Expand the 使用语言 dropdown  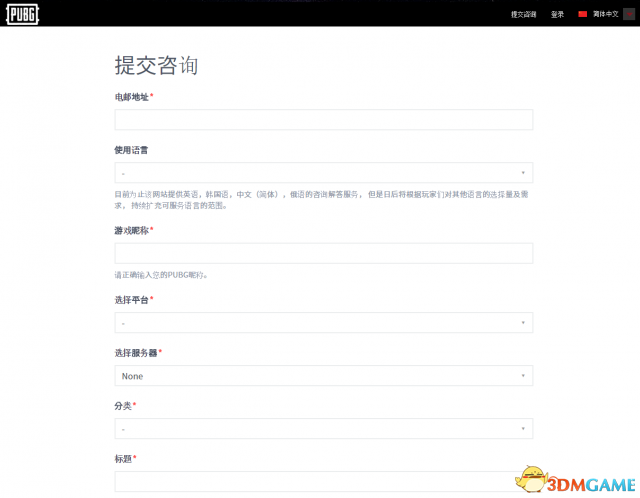(323, 173)
